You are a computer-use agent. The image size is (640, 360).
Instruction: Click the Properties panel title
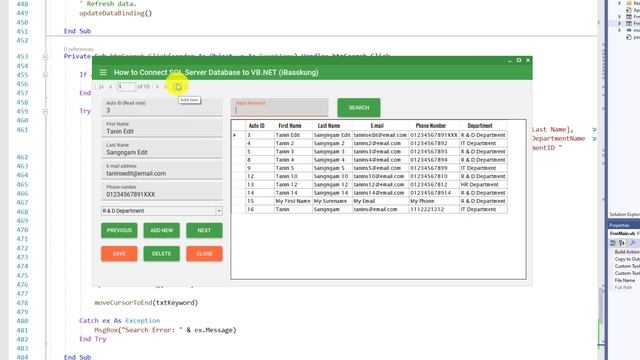click(619, 225)
